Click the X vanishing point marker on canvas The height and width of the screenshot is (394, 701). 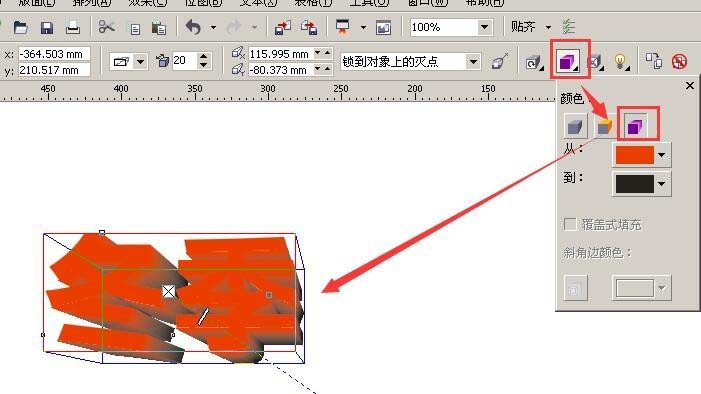[169, 292]
